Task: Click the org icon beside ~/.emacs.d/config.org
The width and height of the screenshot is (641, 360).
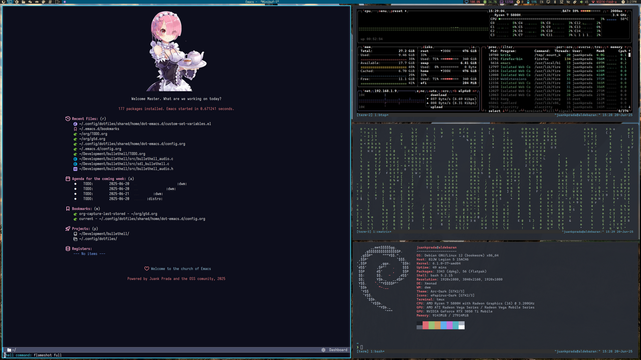Action: pos(75,149)
